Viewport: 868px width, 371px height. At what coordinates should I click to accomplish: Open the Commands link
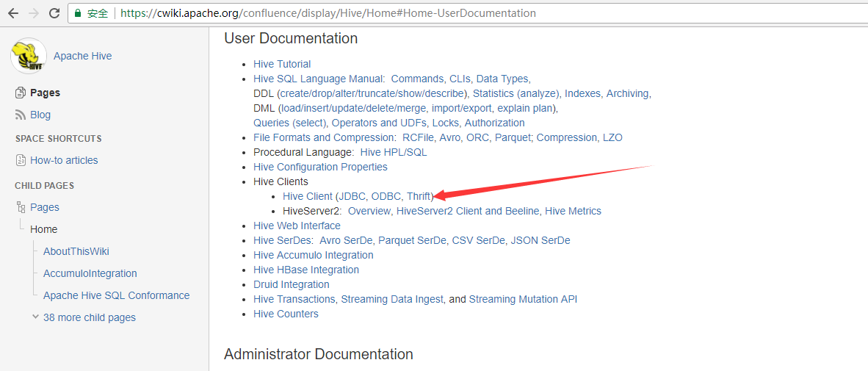point(418,79)
